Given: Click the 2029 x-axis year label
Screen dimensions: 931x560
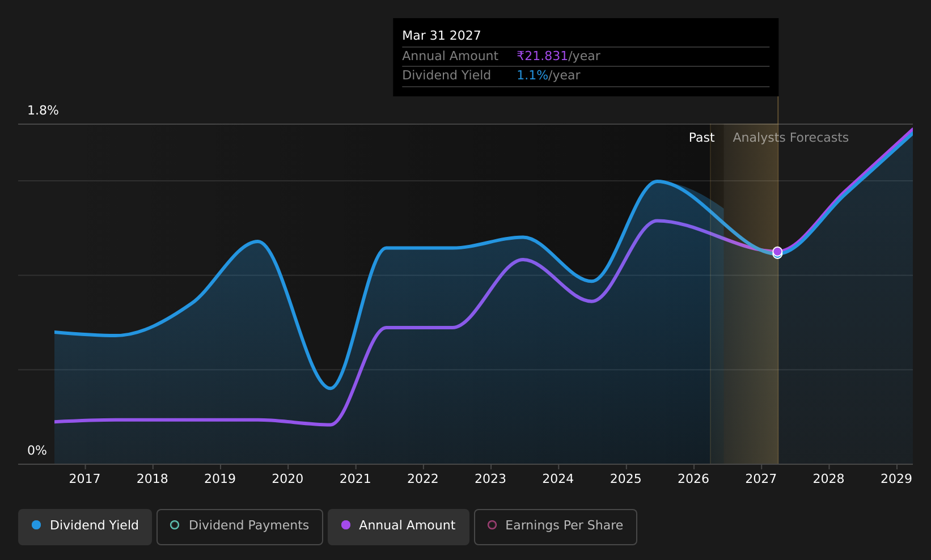Looking at the screenshot, I should point(896,479).
